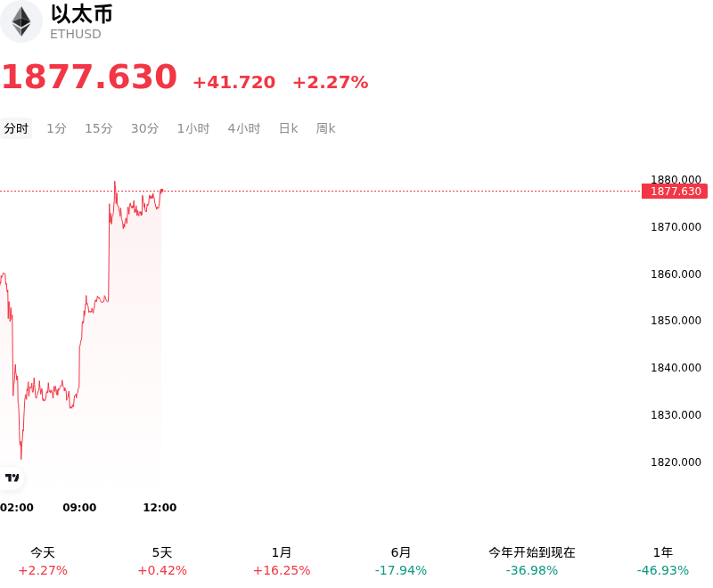The width and height of the screenshot is (713, 588).
Task: Choose the 30分 chart interval
Action: tap(144, 128)
